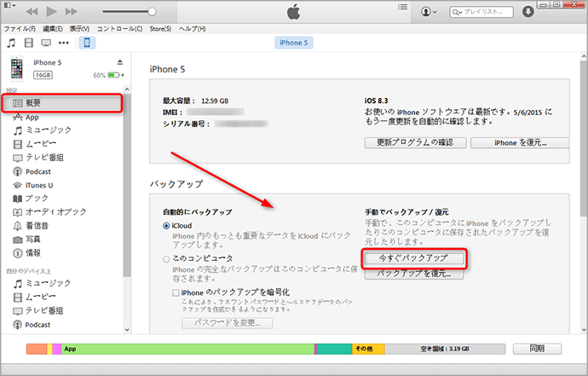Click パスワードを変更 button

pos(228,323)
